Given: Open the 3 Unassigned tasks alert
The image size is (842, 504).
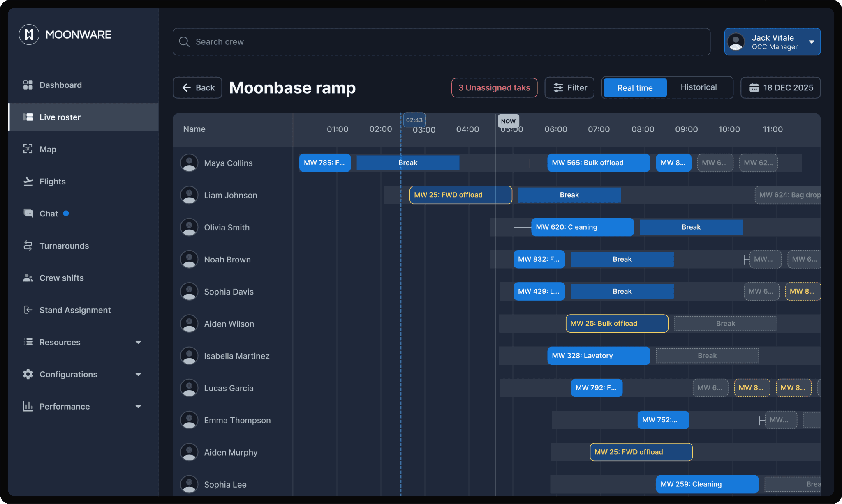Looking at the screenshot, I should (x=494, y=88).
